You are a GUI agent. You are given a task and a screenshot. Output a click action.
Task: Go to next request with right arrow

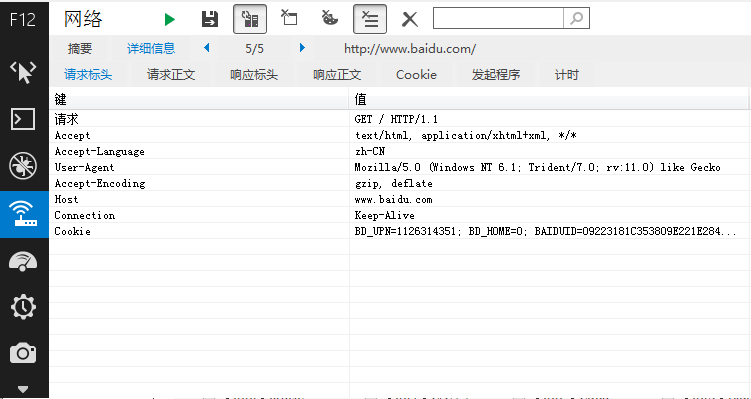(x=302, y=47)
